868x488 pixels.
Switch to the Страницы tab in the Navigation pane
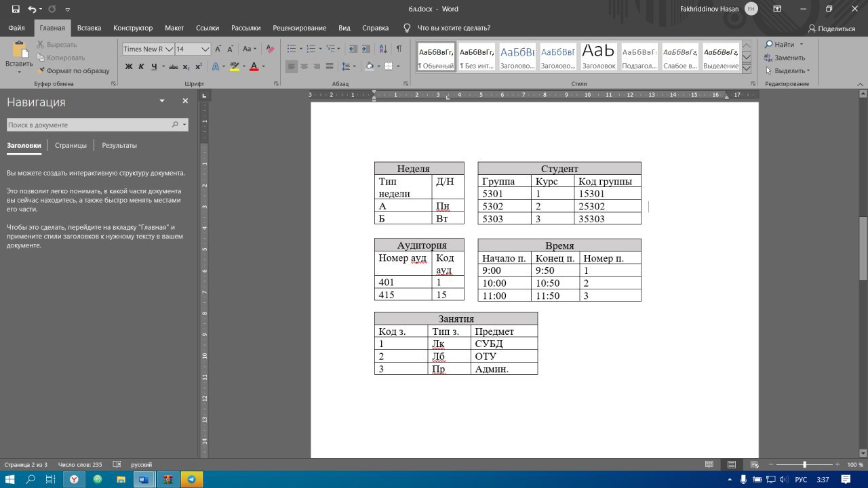(71, 145)
